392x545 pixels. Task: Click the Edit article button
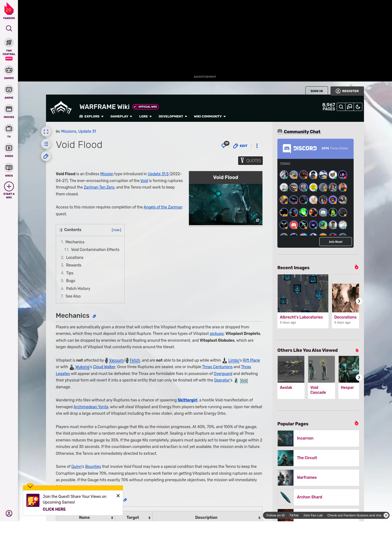point(240,146)
